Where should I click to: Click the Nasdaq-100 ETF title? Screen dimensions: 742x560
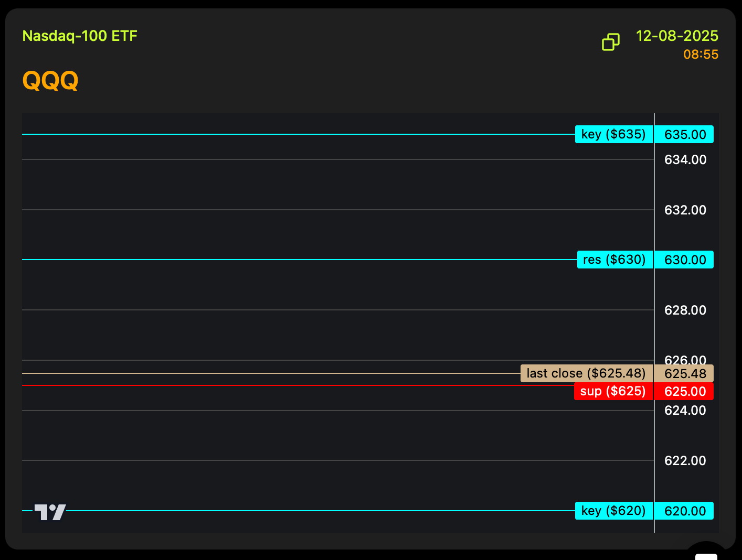[80, 36]
